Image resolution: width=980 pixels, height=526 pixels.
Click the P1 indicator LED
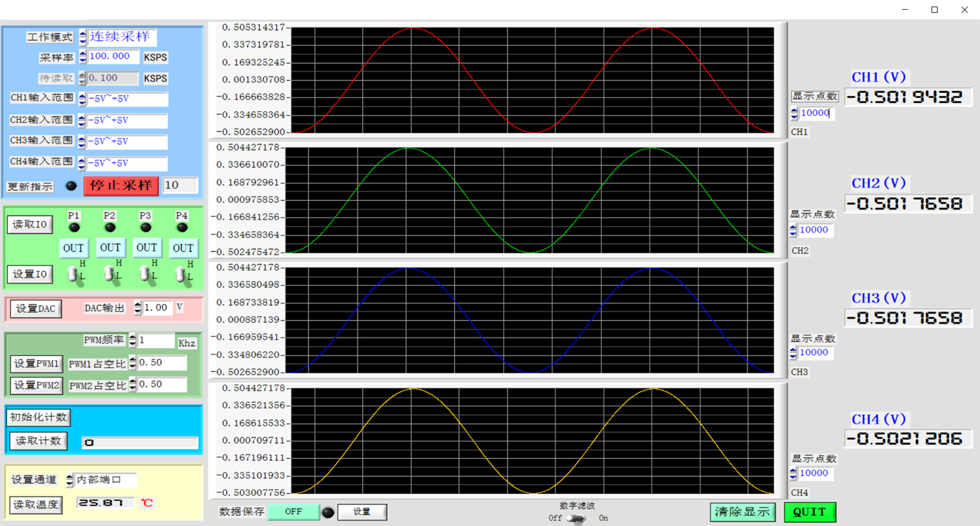point(74,228)
